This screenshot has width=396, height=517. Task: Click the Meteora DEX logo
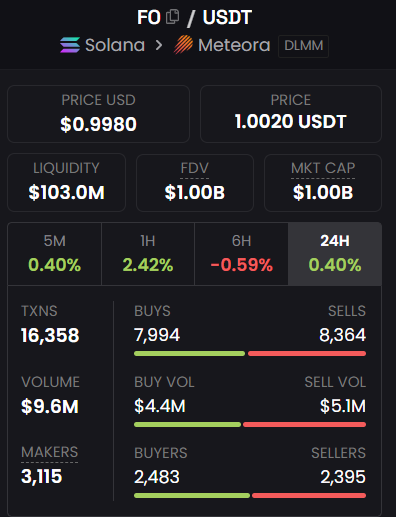tap(183, 45)
